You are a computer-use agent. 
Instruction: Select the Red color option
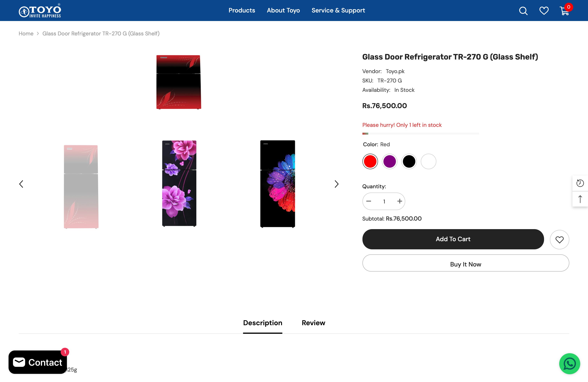[370, 162]
